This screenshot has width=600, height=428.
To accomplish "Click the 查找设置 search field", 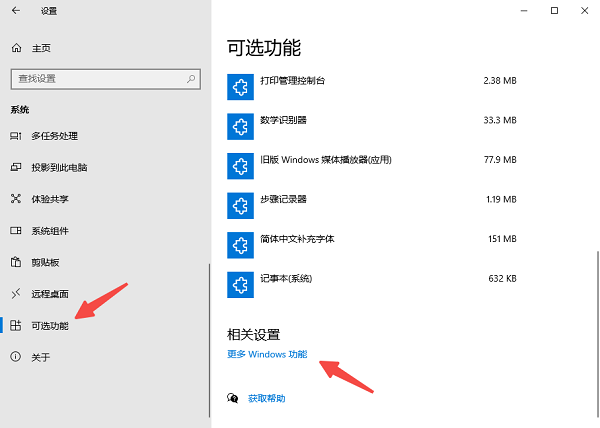I will coord(95,78).
